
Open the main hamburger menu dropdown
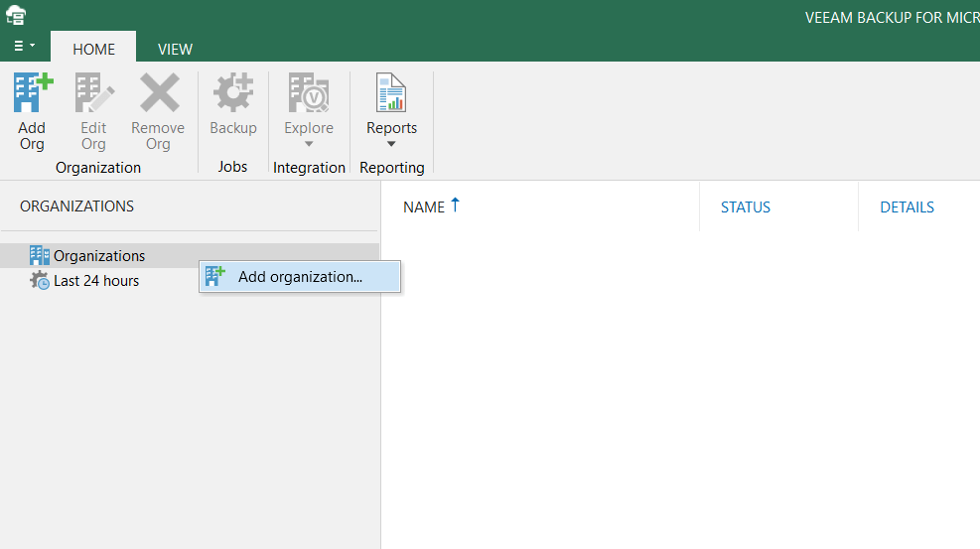[x=24, y=47]
